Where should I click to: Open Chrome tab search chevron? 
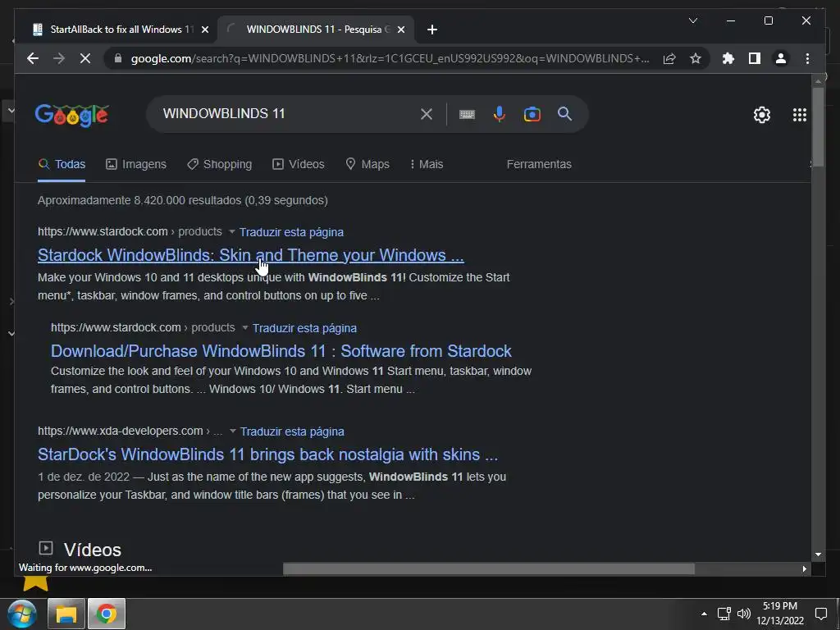692,21
